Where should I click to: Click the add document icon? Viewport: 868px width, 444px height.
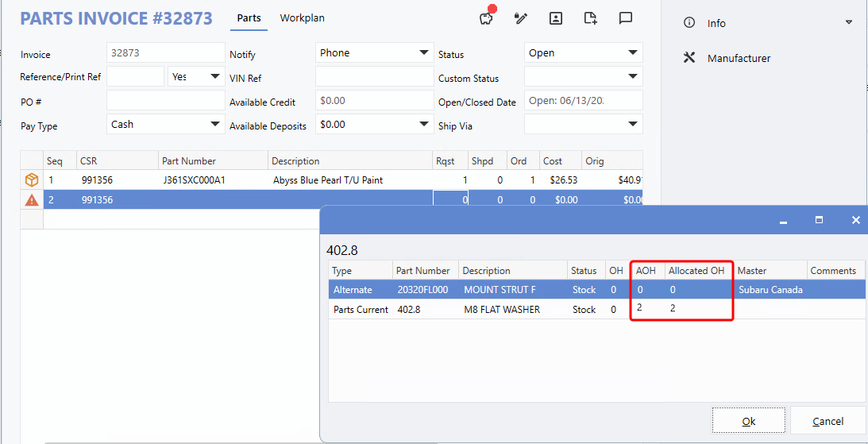click(590, 18)
